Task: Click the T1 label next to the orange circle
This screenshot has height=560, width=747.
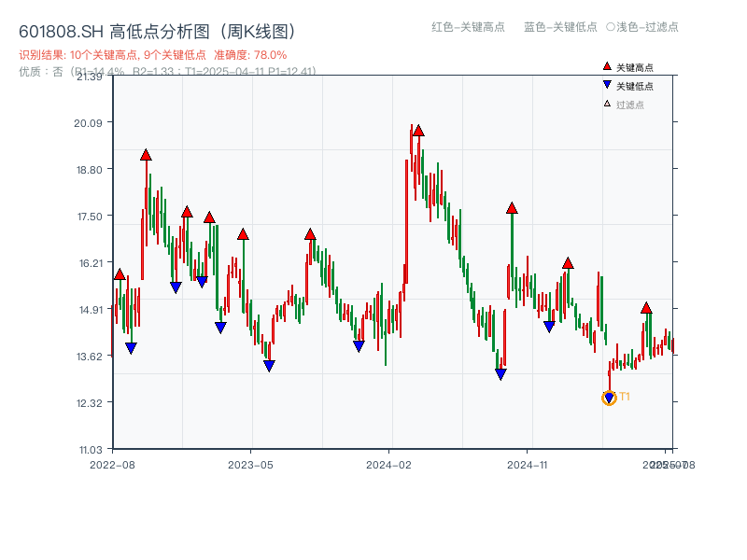Action: point(625,398)
